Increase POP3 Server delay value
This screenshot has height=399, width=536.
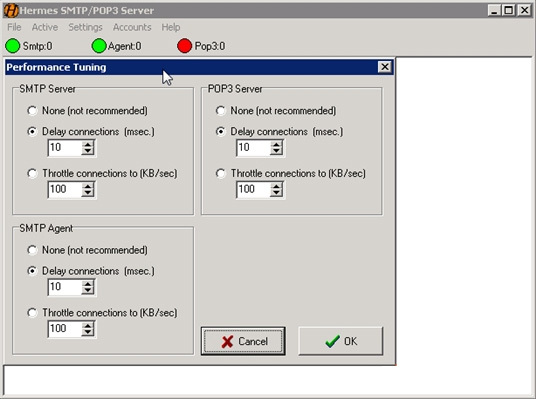pyautogui.click(x=276, y=144)
